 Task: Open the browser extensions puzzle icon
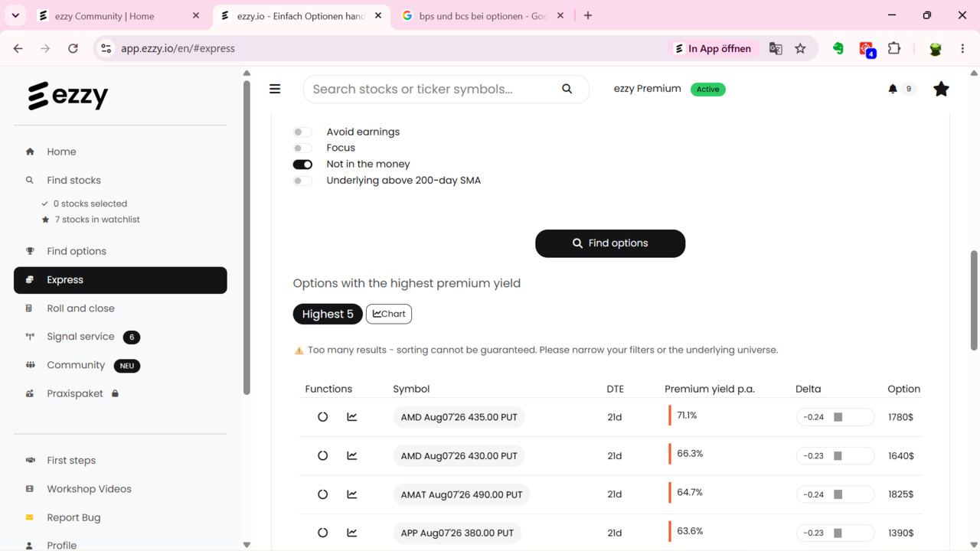point(894,48)
